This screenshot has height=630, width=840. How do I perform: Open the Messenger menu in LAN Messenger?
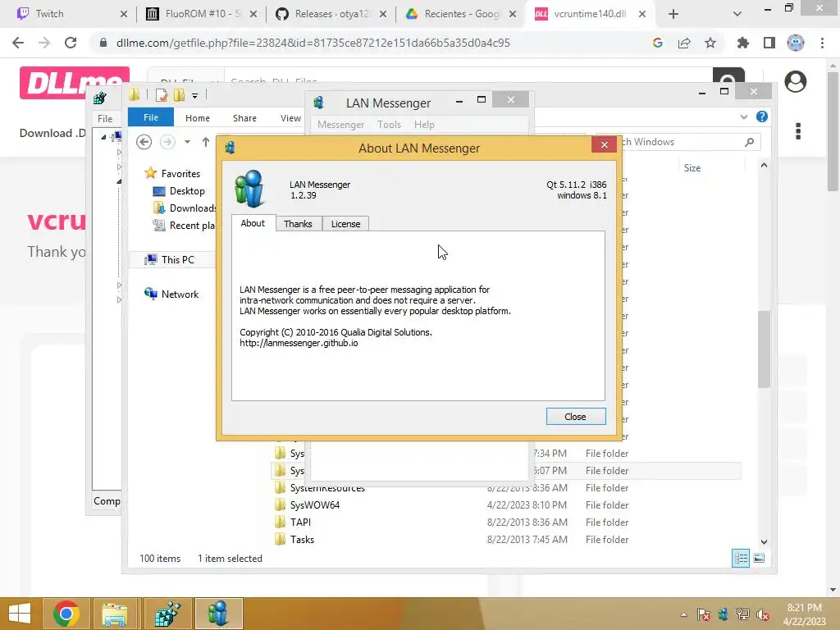click(340, 125)
